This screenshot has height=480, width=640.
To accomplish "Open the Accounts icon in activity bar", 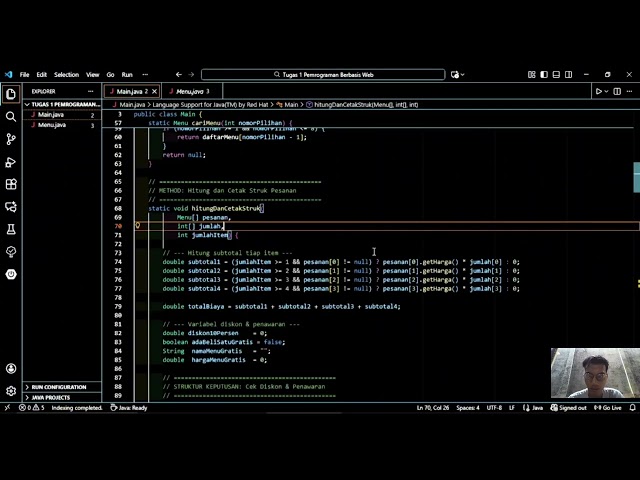I will click(x=11, y=369).
